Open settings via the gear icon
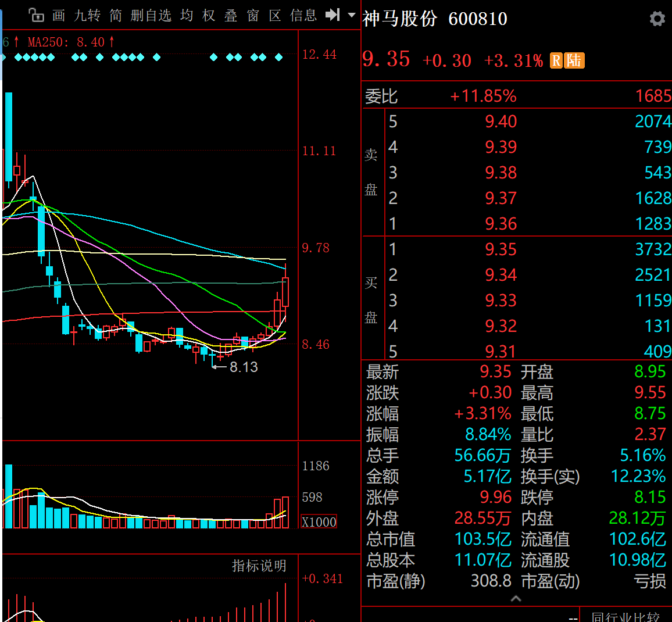The width and height of the screenshot is (672, 622). (657, 19)
